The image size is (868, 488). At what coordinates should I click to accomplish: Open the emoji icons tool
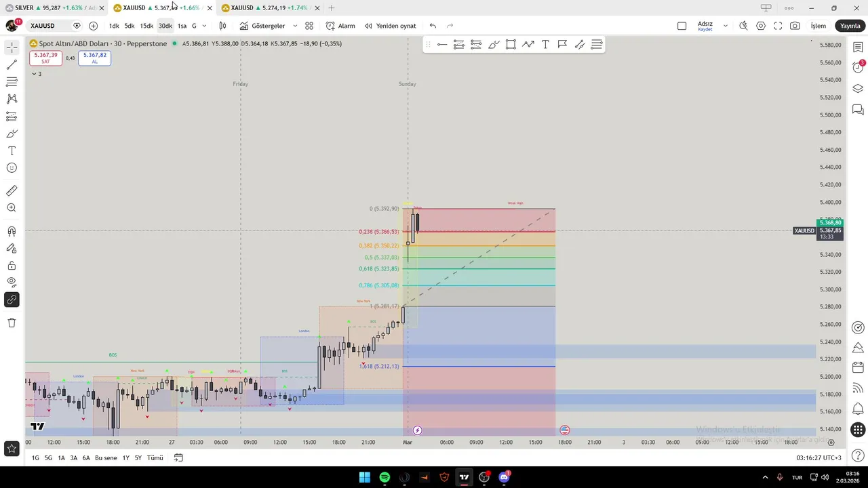[12, 167]
